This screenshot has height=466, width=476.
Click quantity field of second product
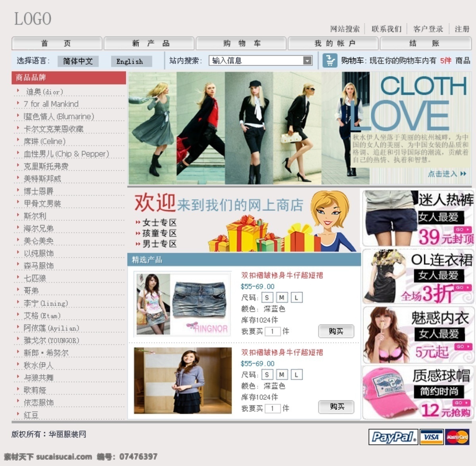pos(273,408)
